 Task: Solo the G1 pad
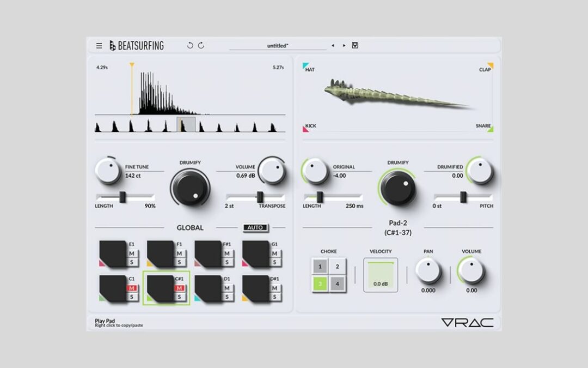pyautogui.click(x=274, y=262)
